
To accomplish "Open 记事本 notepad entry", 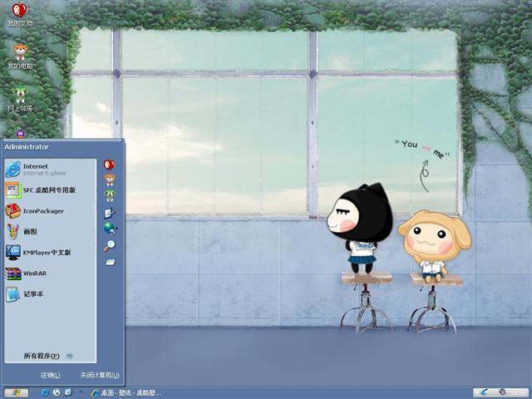I will 50,294.
